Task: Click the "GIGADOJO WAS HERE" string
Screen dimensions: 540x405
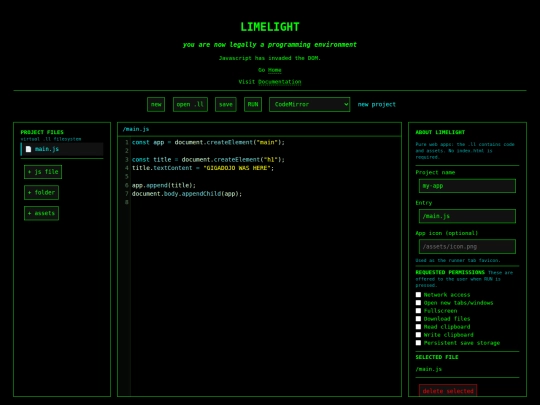Action: (237, 168)
